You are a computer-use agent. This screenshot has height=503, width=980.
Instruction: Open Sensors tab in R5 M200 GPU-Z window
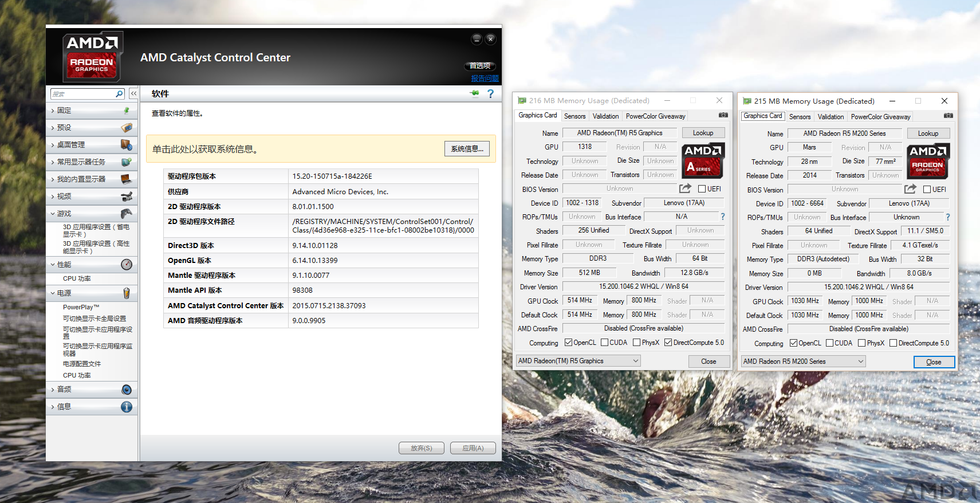coord(800,116)
